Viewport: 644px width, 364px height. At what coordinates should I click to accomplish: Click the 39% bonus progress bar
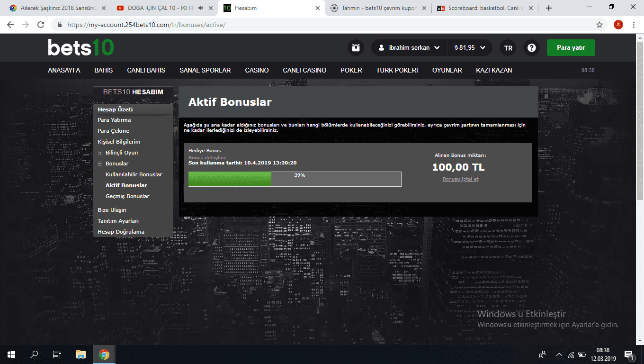295,179
